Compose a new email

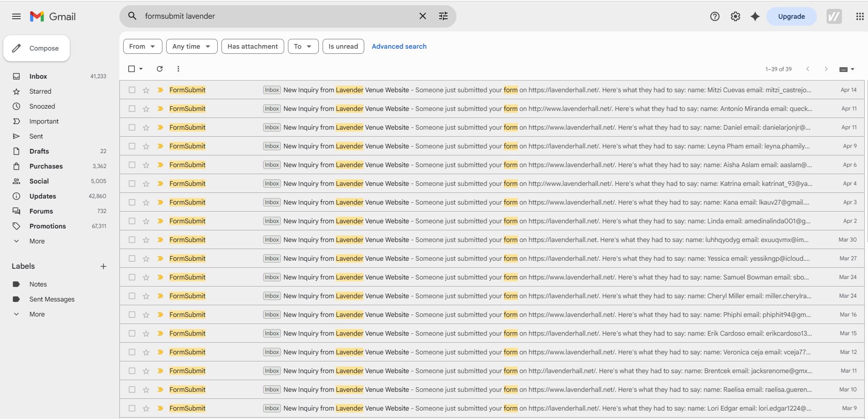pyautogui.click(x=37, y=48)
